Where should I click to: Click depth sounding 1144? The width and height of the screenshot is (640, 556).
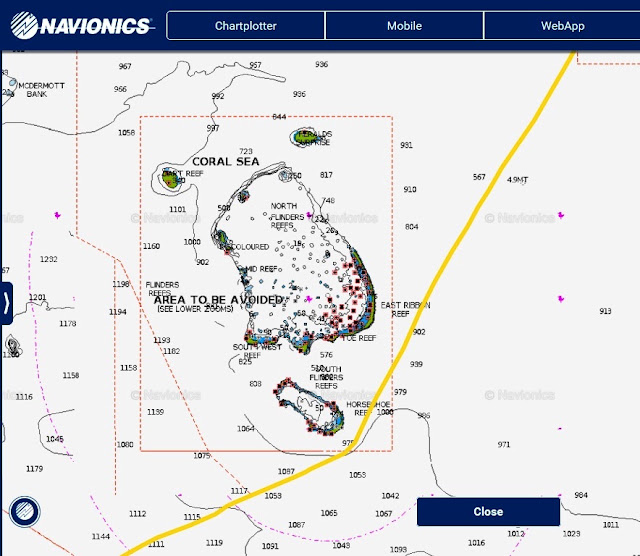100,536
